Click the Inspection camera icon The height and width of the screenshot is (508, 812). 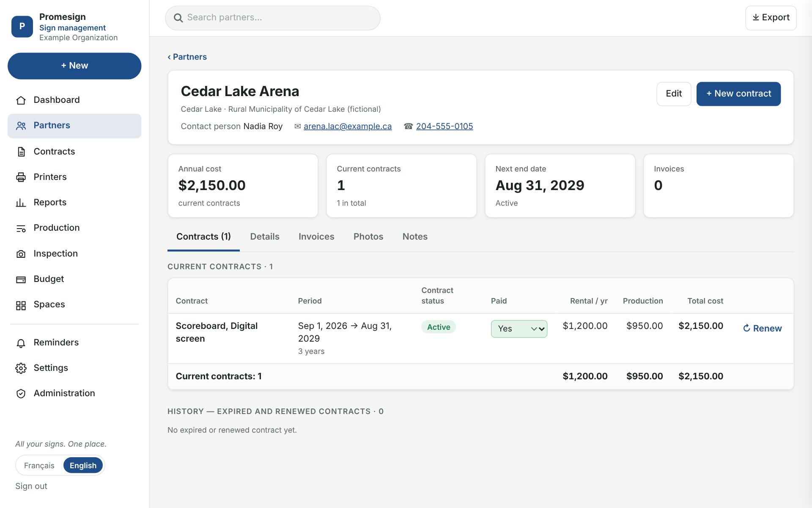pos(21,254)
